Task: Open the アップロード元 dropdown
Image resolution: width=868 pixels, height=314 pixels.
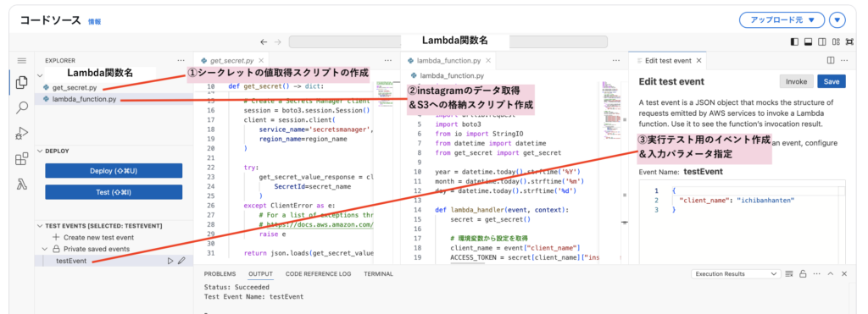Action: point(782,20)
